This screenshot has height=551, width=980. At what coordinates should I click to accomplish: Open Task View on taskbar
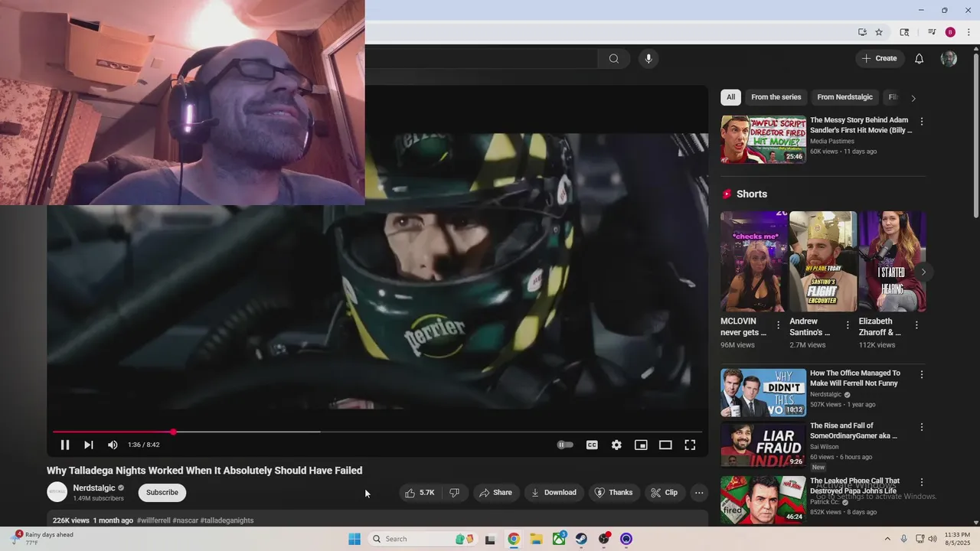[490, 539]
